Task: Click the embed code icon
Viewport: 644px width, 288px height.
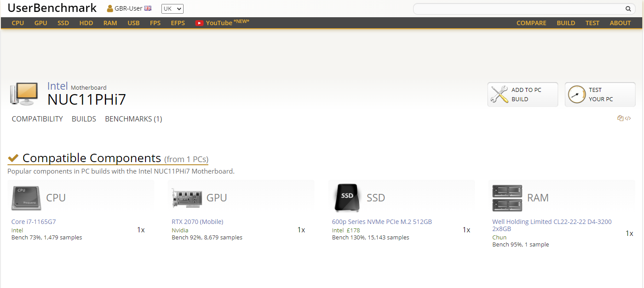Action: (628, 118)
